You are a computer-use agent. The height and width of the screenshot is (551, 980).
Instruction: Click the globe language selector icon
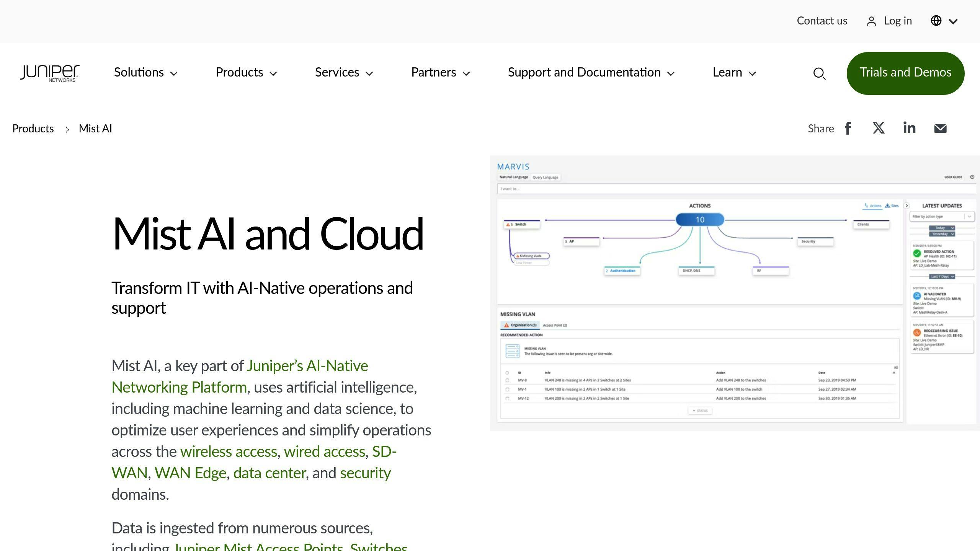[936, 20]
